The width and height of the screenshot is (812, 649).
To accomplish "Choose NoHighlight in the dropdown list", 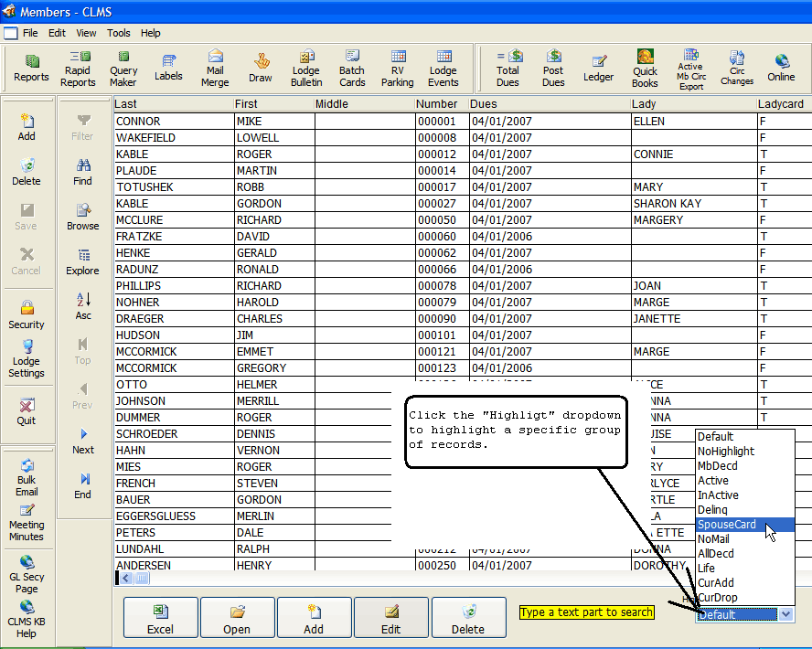I will pyautogui.click(x=726, y=452).
